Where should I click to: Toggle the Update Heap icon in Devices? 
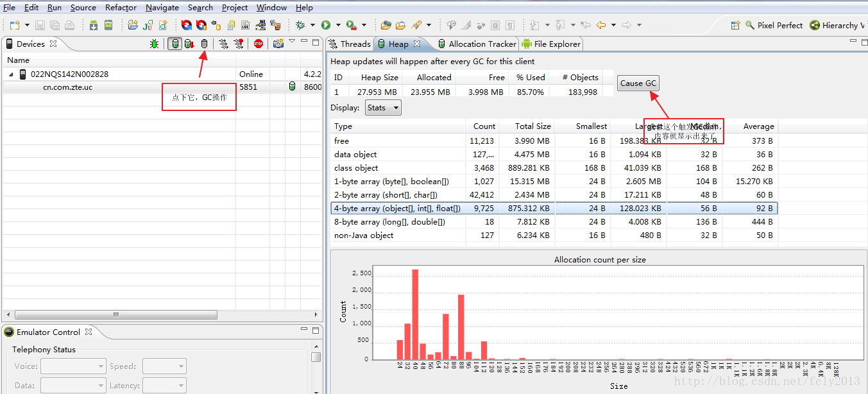pos(174,44)
